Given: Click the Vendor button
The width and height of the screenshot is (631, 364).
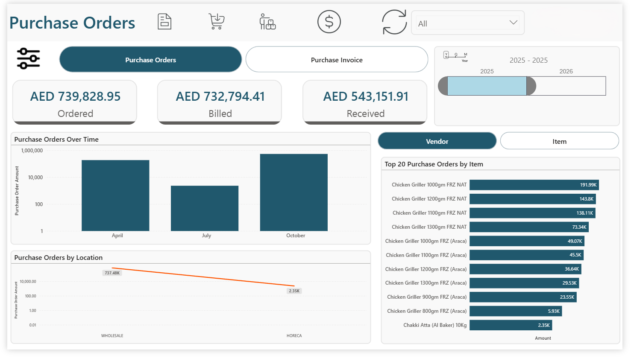Looking at the screenshot, I should pyautogui.click(x=437, y=141).
